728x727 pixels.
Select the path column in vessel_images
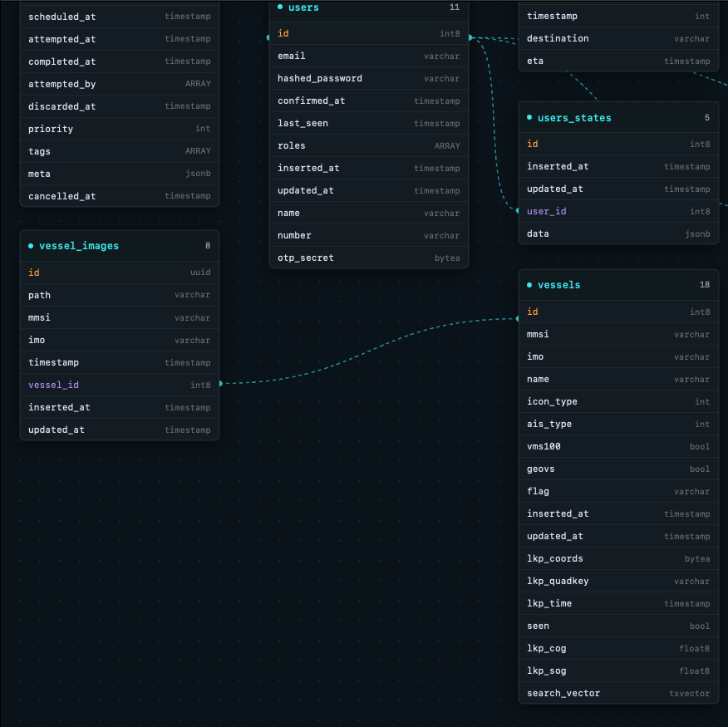coord(120,295)
